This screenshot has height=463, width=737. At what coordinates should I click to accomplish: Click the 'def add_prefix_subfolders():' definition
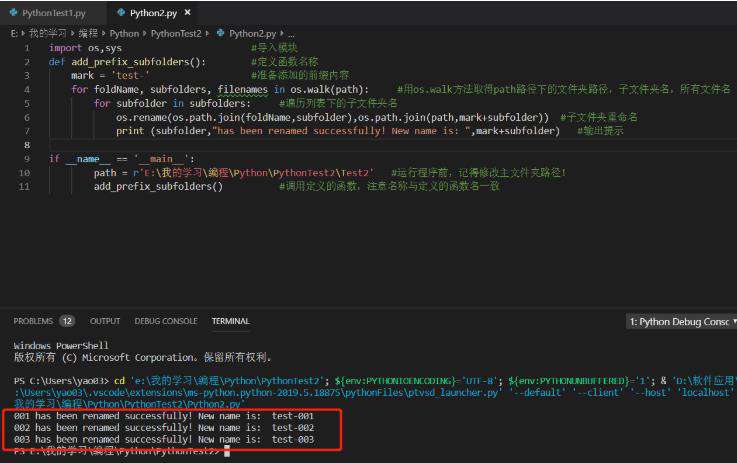127,62
